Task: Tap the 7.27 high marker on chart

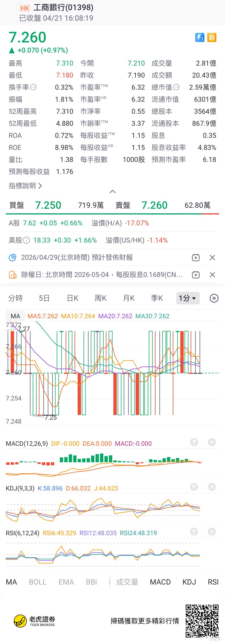Action: (x=24, y=329)
